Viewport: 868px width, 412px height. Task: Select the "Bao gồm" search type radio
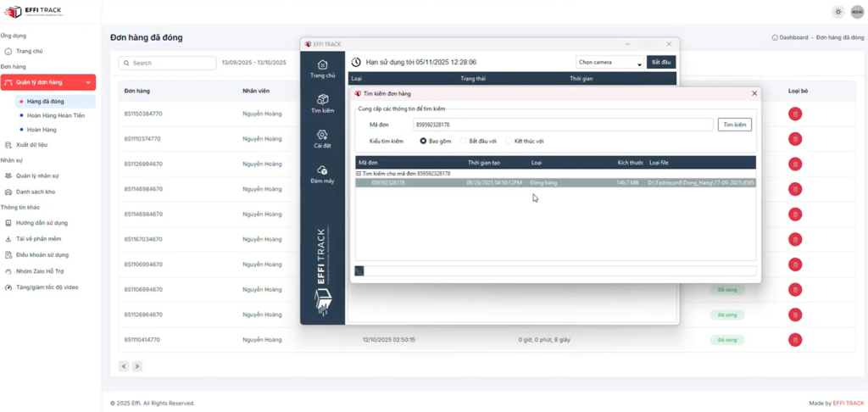pyautogui.click(x=424, y=141)
